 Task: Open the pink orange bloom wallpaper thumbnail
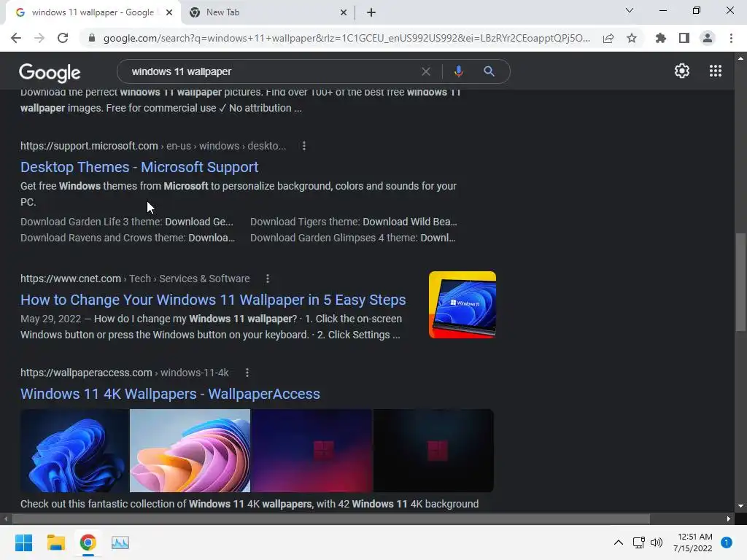[190, 451]
